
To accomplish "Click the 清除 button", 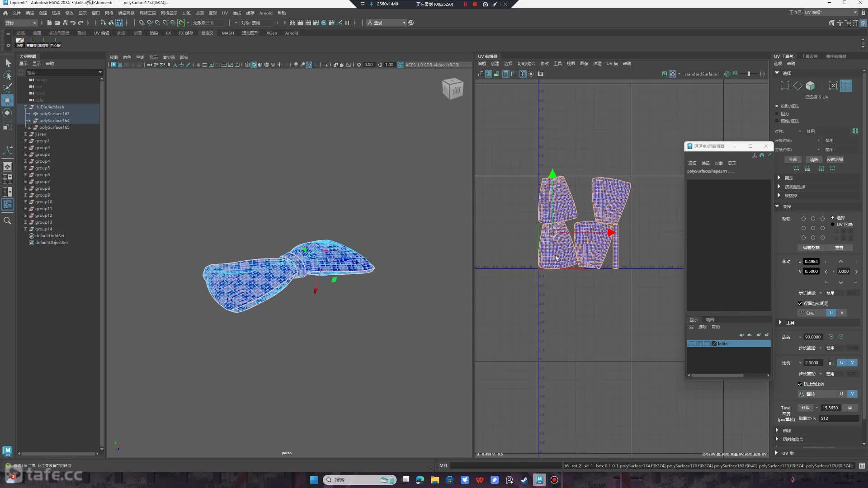I will (814, 160).
